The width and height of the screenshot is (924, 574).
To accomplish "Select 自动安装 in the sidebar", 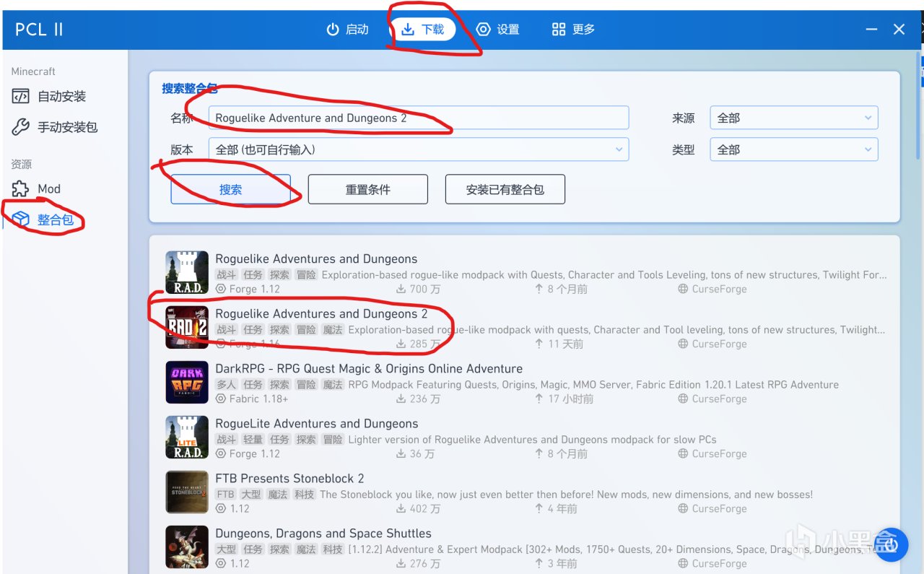I will [x=49, y=96].
